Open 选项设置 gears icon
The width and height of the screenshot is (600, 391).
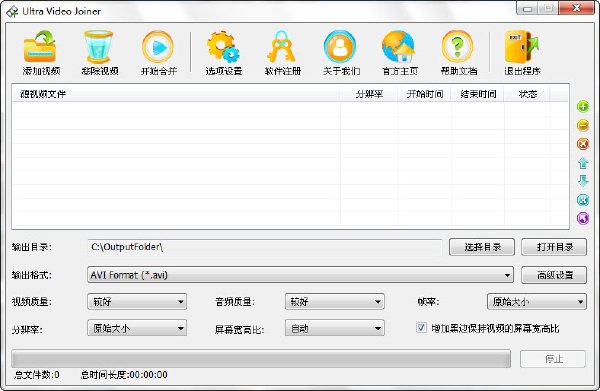[x=223, y=47]
